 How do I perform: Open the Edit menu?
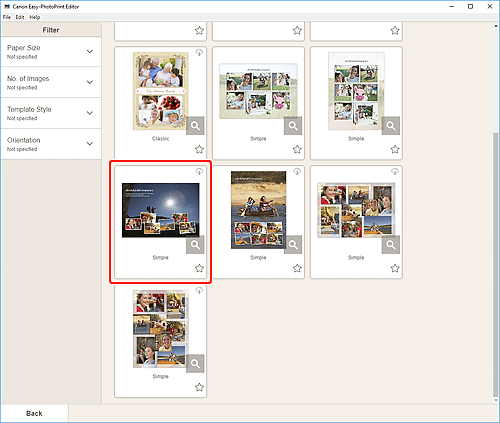coord(20,17)
